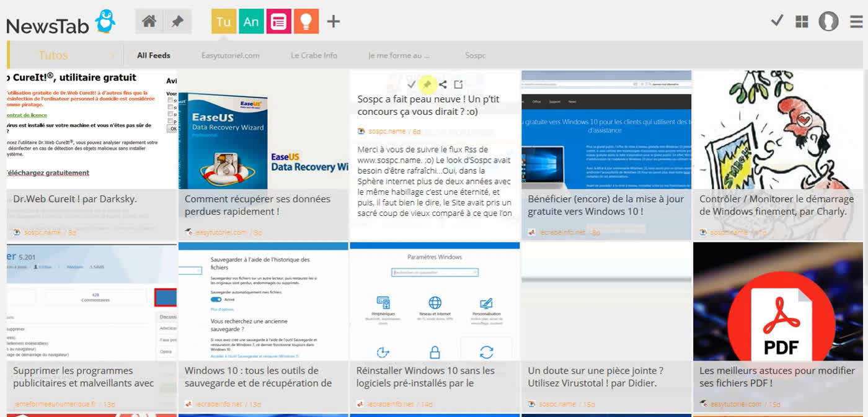Open 'Supprimer les programmes publicitaires' title
Image resolution: width=868 pixels, height=417 pixels.
point(83,377)
